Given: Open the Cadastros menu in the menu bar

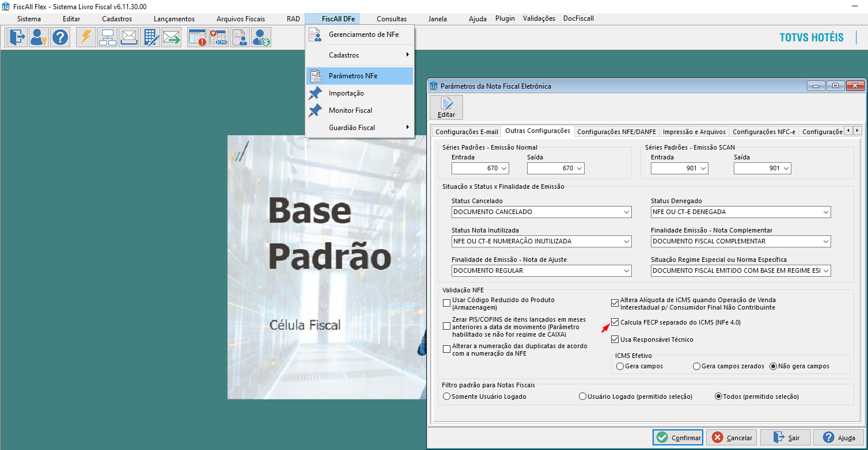Looking at the screenshot, I should 117,18.
